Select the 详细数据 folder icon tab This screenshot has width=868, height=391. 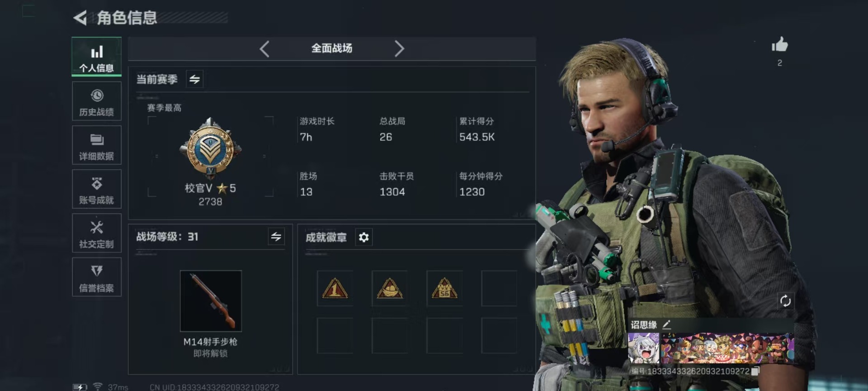pos(96,145)
